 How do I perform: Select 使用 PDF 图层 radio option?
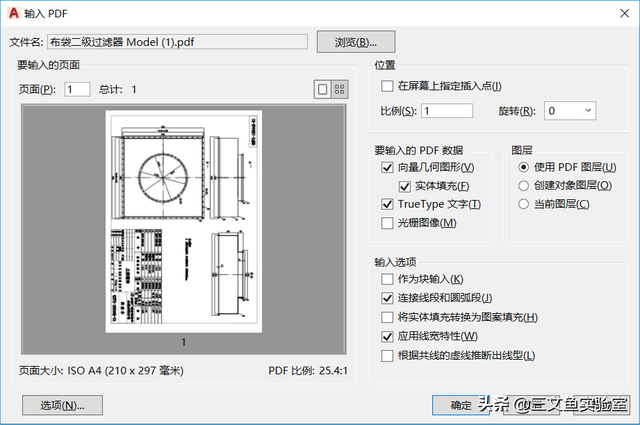pos(523,167)
